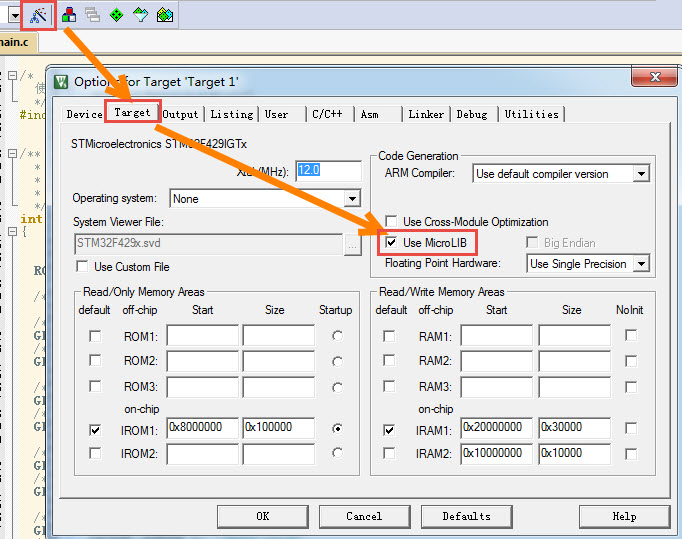The width and height of the screenshot is (682, 539).
Task: Close the Options for Target dialog
Action: pos(654,77)
